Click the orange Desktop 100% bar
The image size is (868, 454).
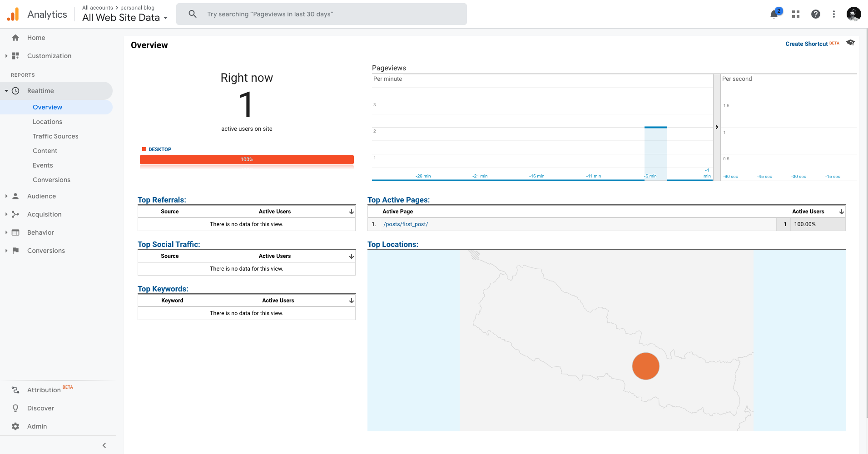[x=247, y=159]
